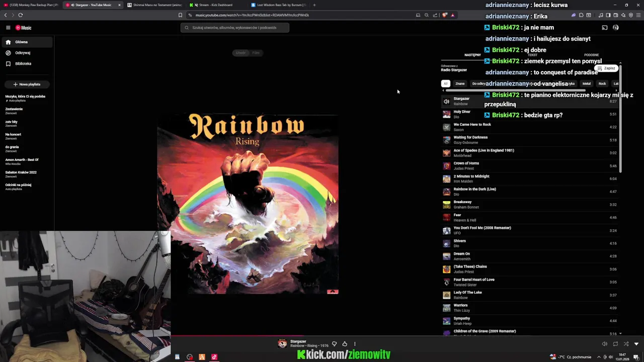Select Fear by Heaven & Hell
The image size is (644, 362).
tap(529, 217)
